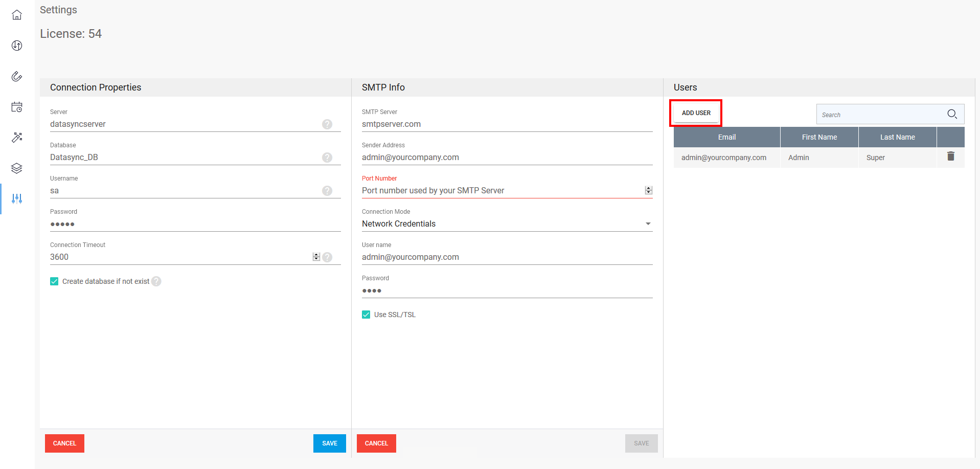Open the magic wand sidebar icon
The width and height of the screenshot is (980, 469).
17,138
